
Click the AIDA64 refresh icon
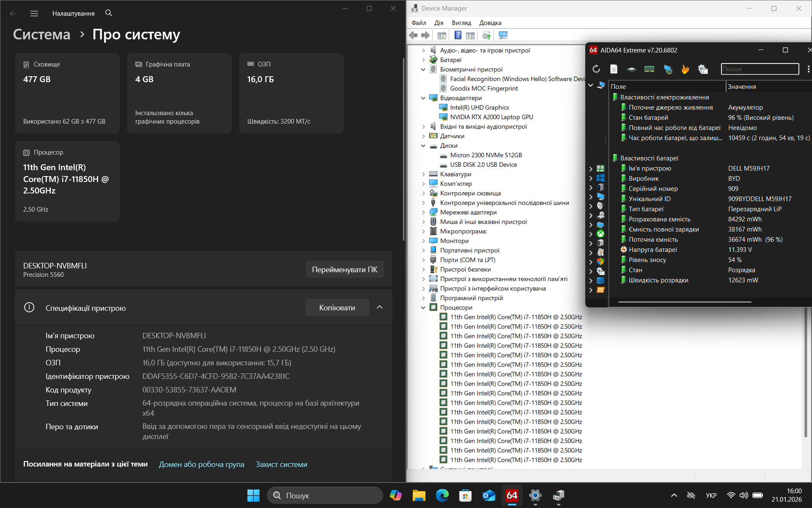(596, 69)
